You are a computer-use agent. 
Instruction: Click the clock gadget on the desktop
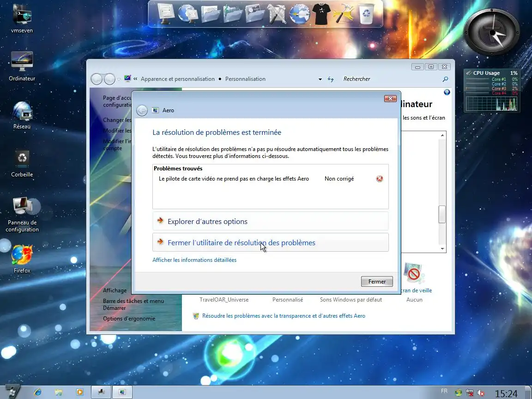(492, 33)
